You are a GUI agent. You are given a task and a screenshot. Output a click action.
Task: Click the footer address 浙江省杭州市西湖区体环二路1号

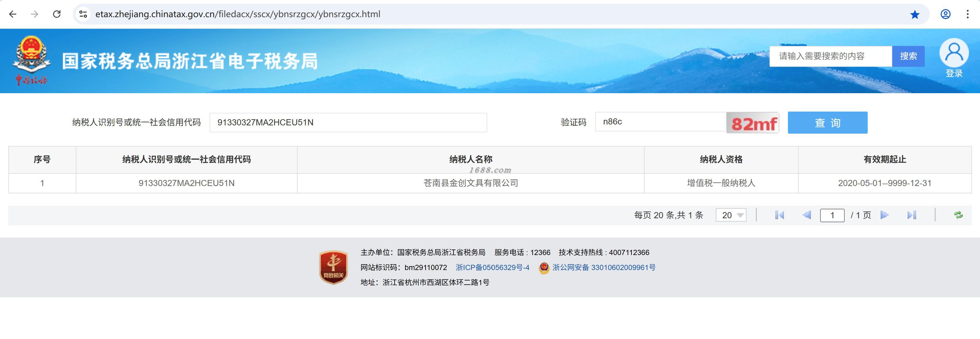pyautogui.click(x=425, y=282)
